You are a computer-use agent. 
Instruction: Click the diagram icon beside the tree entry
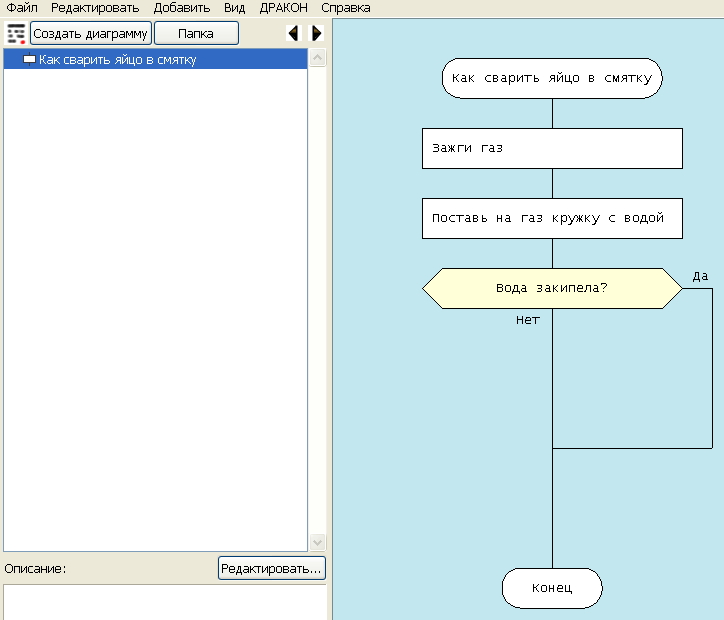[x=29, y=60]
